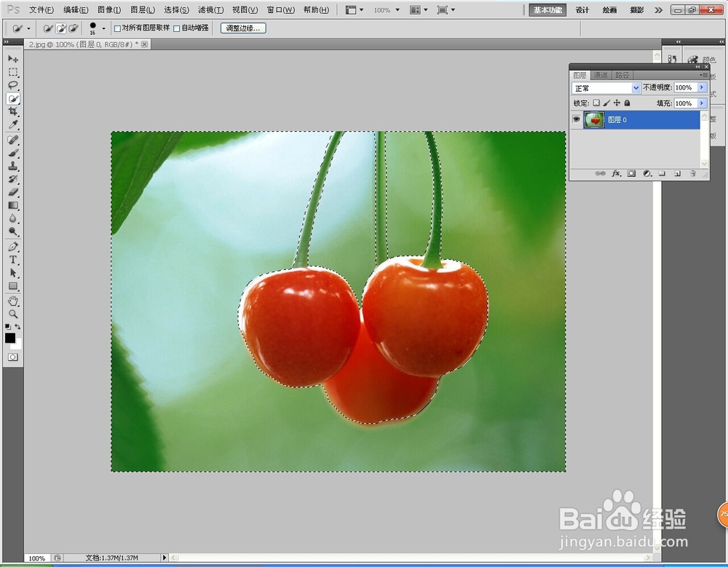
Task: Open the 不透明度 slider arrow
Action: (x=702, y=87)
